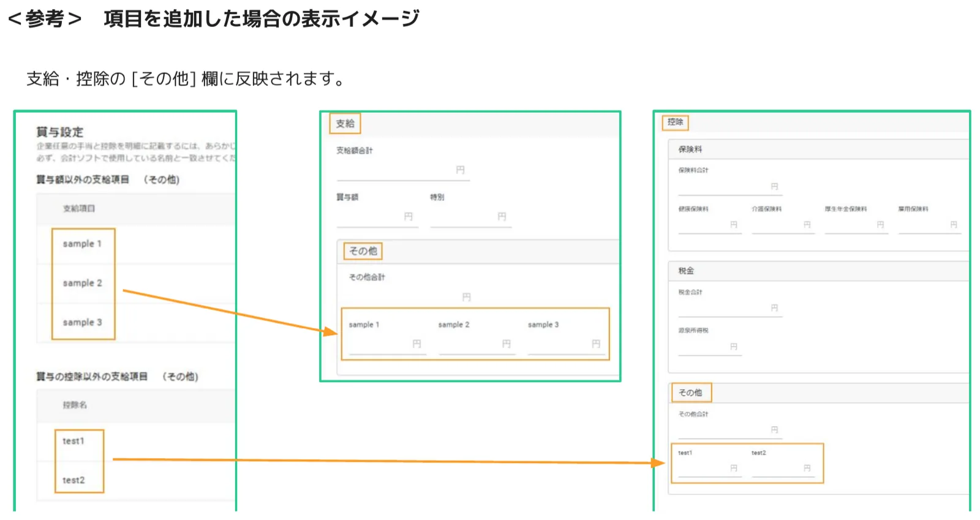Click sample 1 yen input in 支給 panel

point(387,345)
